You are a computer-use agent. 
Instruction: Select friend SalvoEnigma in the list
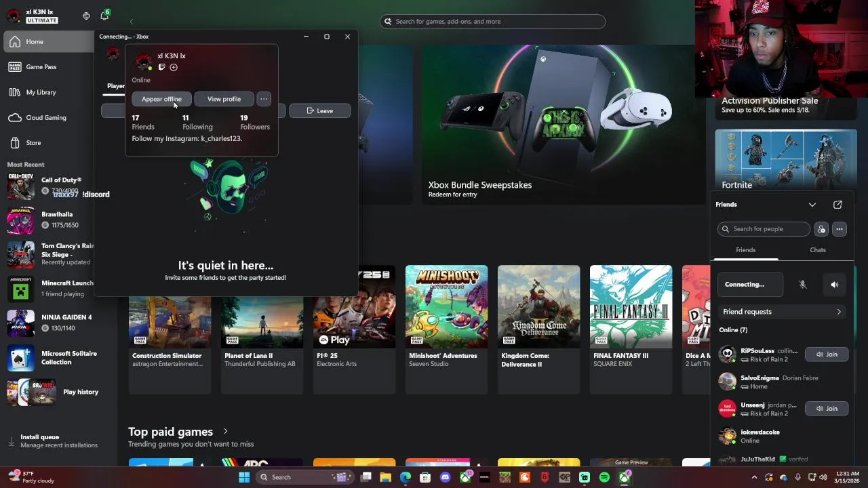coord(783,382)
